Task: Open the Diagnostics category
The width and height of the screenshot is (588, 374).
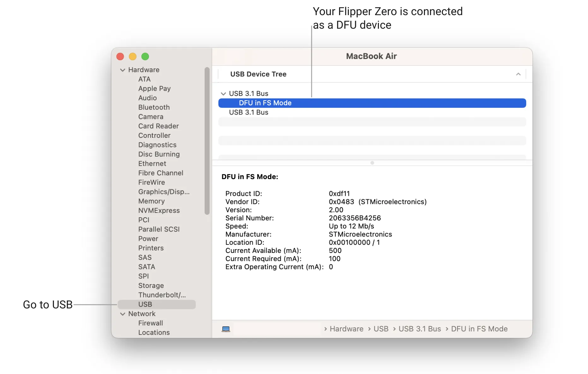Action: 157,145
